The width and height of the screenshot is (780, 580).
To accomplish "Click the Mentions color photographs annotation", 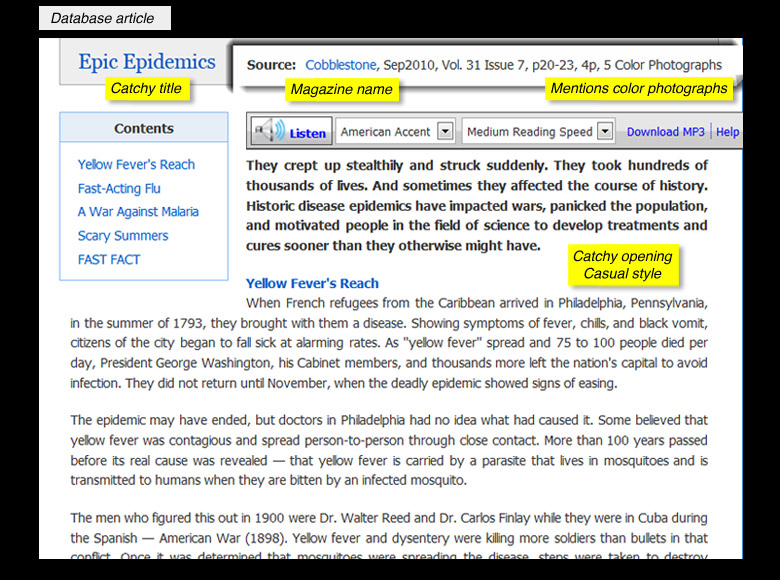I will 639,89.
